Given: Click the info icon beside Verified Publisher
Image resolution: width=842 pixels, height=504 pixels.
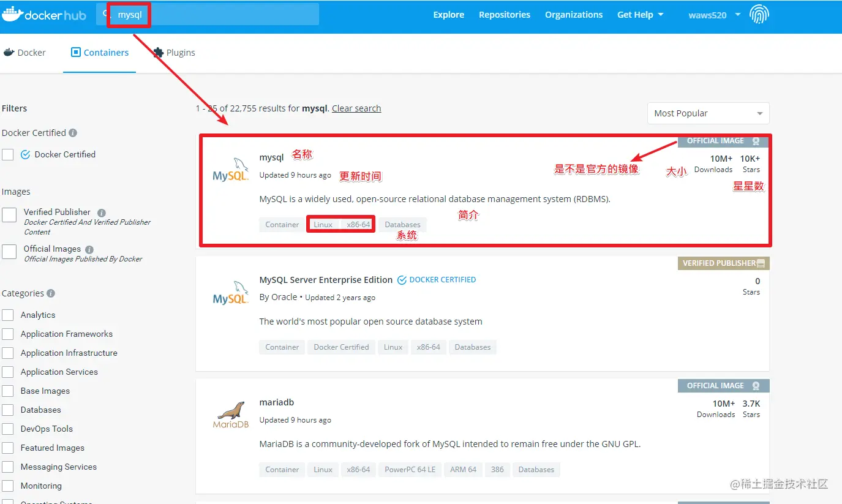Looking at the screenshot, I should point(102,213).
